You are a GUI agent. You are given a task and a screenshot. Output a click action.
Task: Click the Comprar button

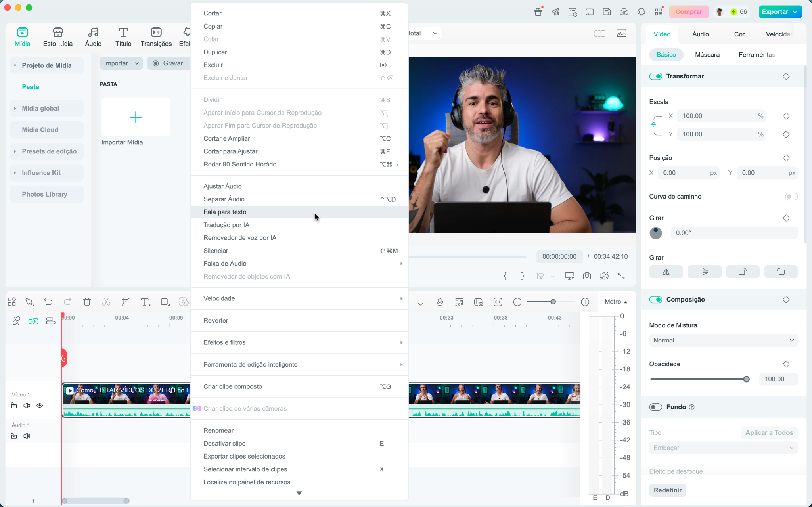coord(689,12)
